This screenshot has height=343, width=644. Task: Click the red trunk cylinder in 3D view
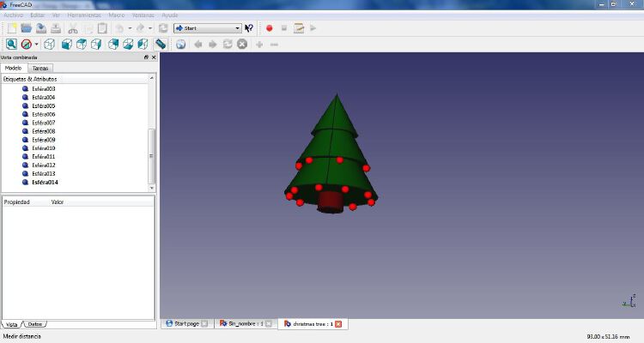[331, 202]
